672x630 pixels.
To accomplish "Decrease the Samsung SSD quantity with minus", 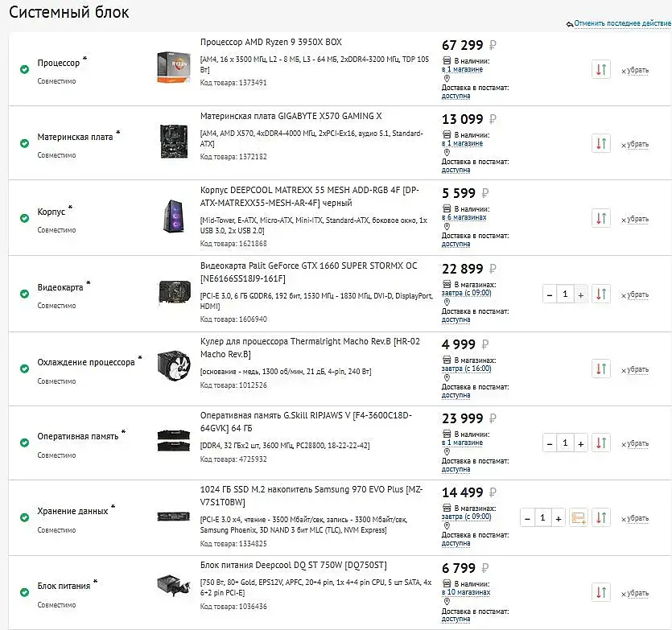I will coord(528,518).
